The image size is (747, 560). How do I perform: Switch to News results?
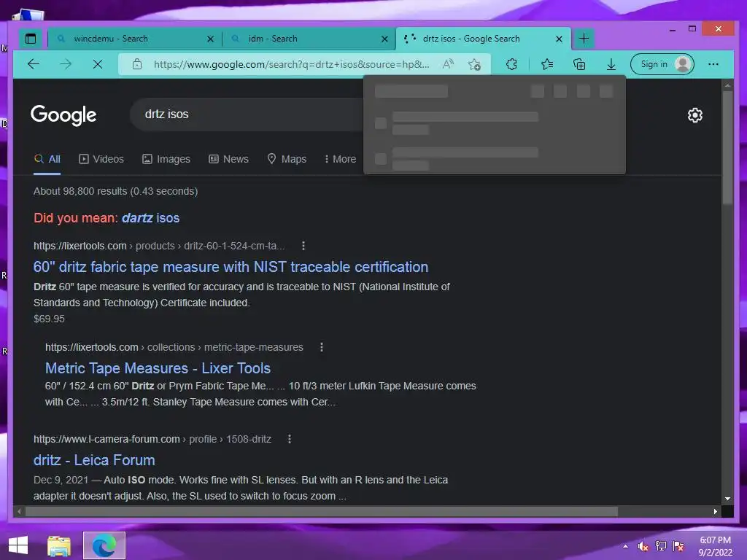[x=228, y=159]
